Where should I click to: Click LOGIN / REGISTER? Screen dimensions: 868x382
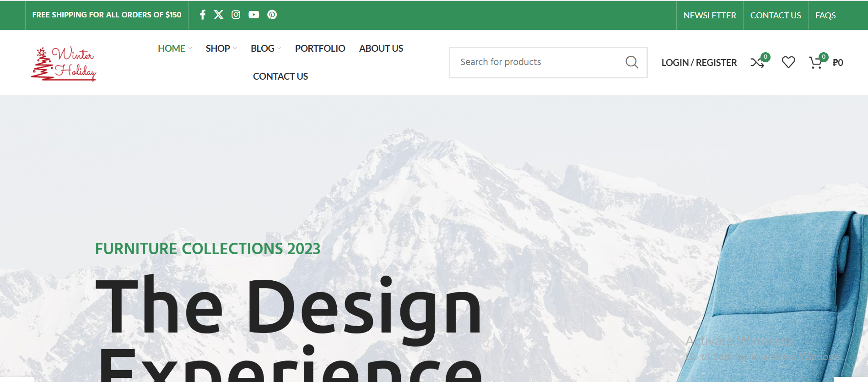pyautogui.click(x=699, y=62)
